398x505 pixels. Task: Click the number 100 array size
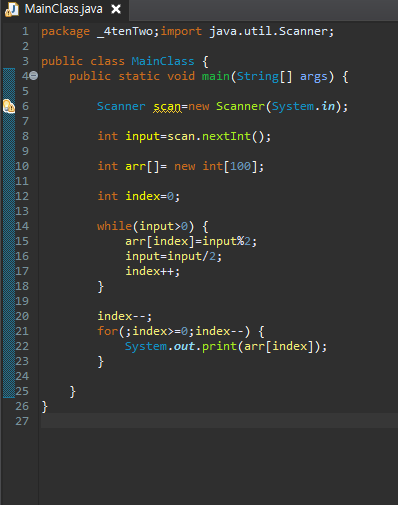(240, 166)
